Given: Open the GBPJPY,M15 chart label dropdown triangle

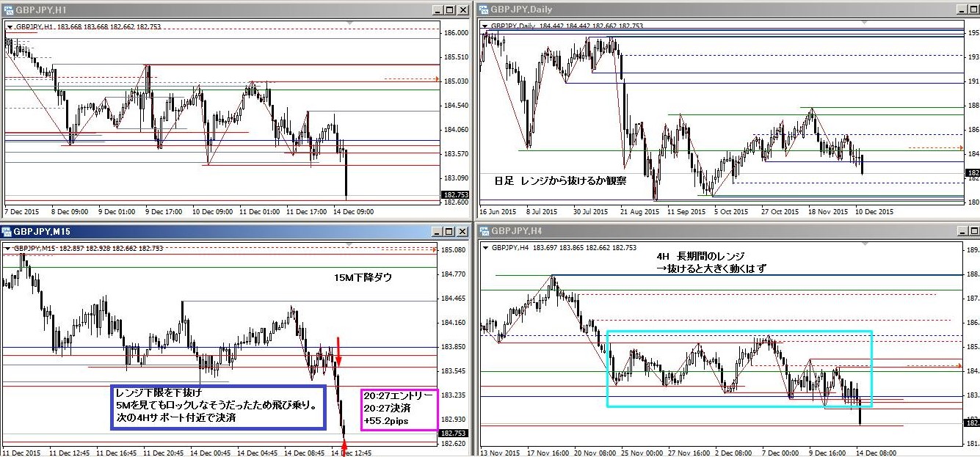Looking at the screenshot, I should point(8,249).
